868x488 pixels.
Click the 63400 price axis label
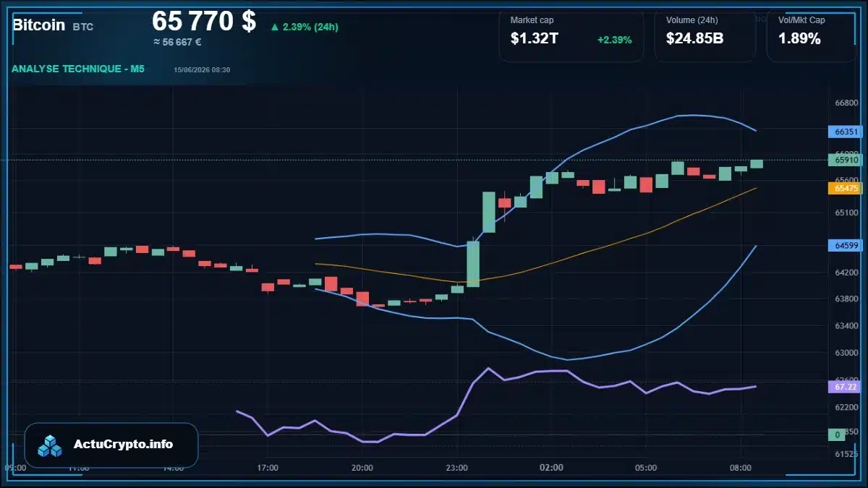coord(846,326)
